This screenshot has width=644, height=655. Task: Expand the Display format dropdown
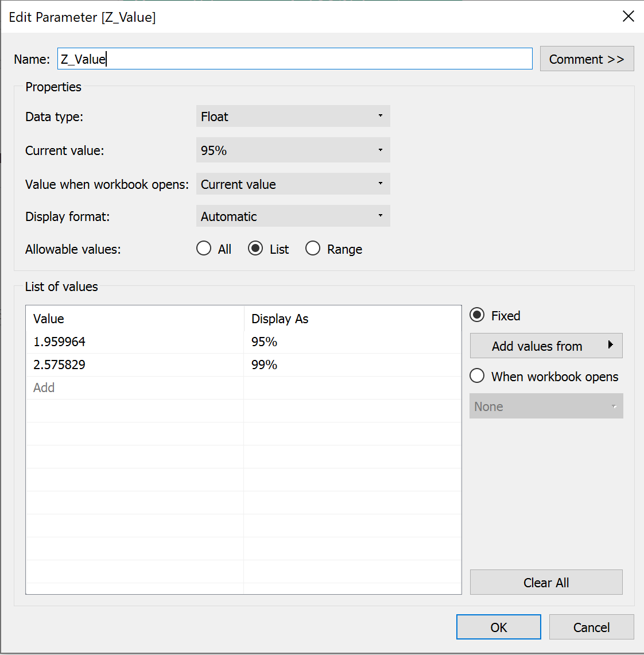[293, 216]
